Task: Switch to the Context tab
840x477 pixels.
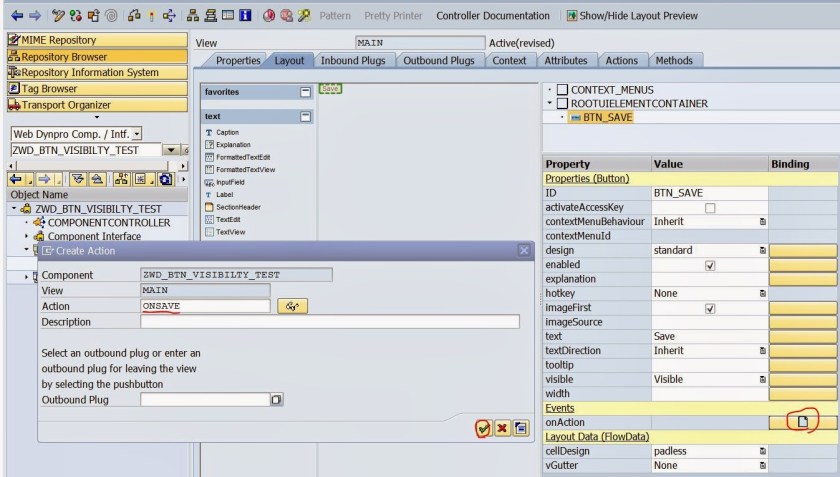Action: pos(509,61)
